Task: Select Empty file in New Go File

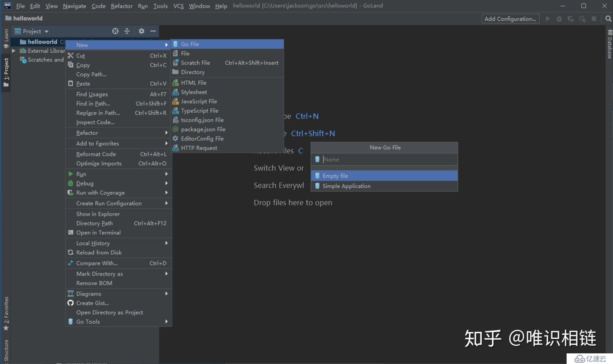Action: pos(384,176)
